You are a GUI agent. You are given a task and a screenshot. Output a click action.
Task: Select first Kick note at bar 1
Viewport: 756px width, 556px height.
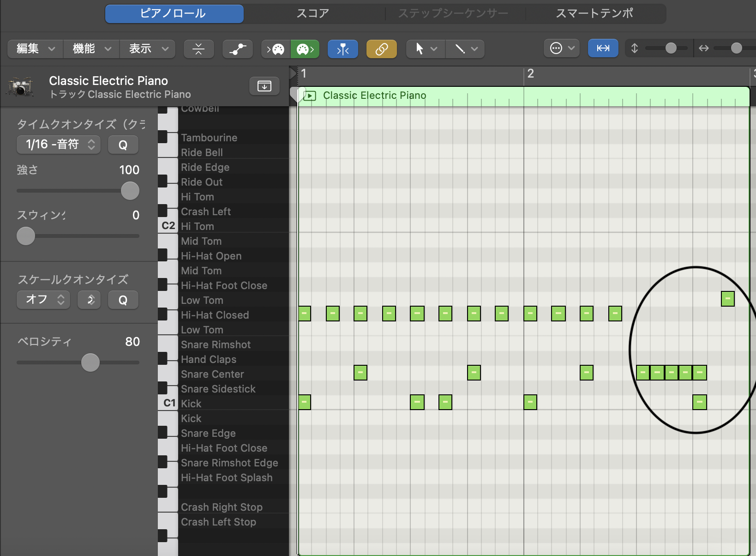[x=305, y=402]
